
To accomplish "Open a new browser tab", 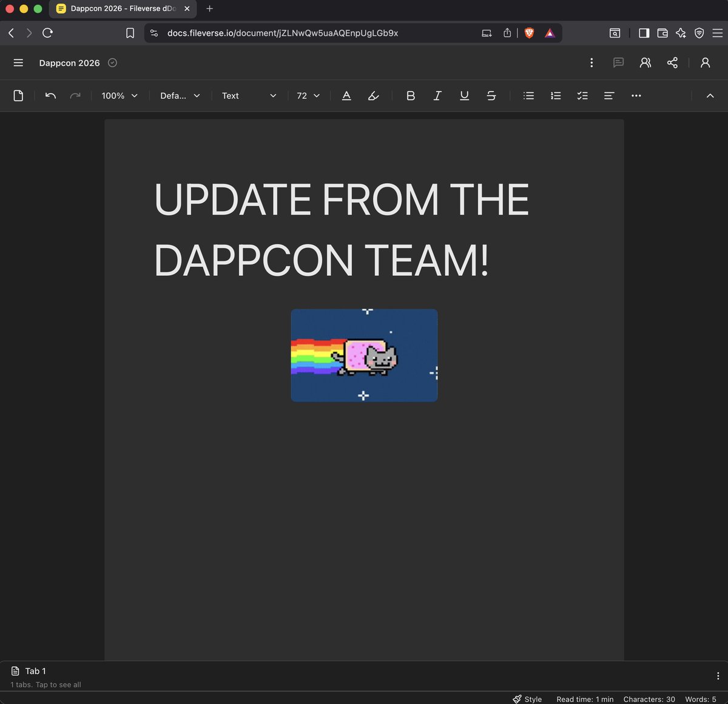I will click(x=209, y=8).
